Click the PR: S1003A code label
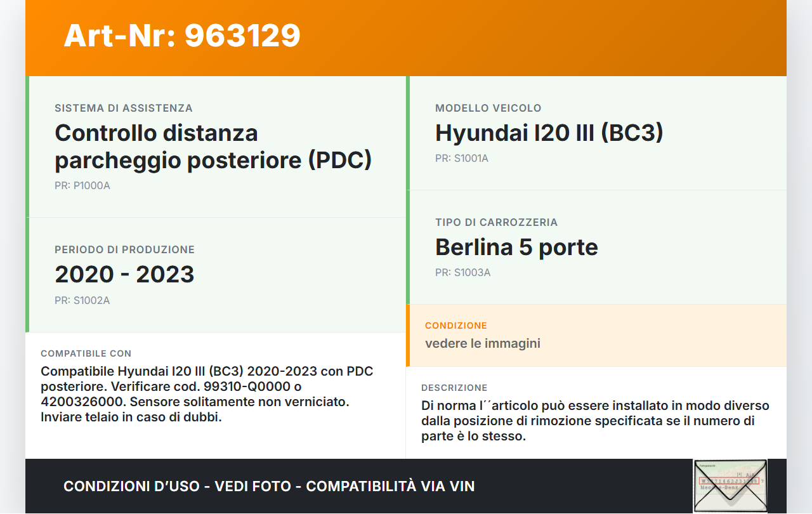 [x=462, y=272]
